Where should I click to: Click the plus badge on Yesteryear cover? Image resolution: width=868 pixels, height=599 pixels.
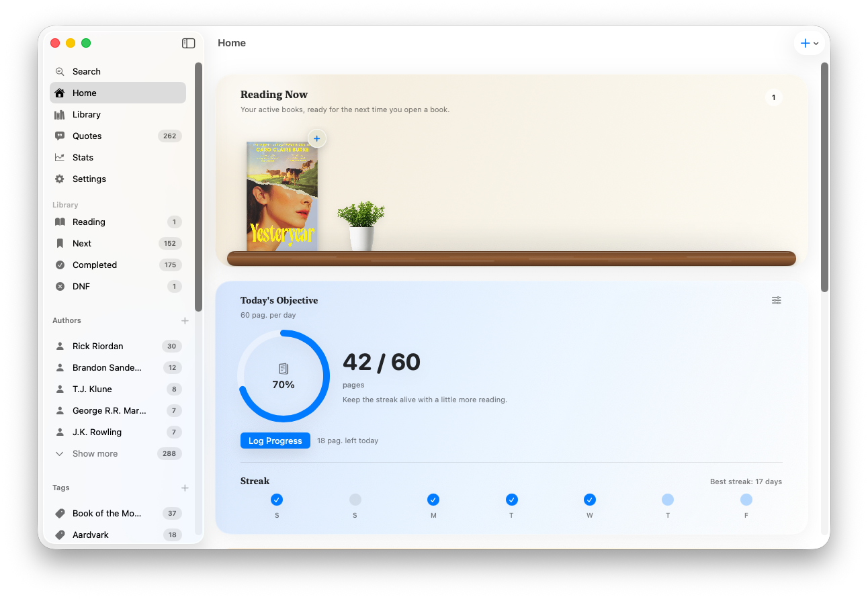pos(317,138)
